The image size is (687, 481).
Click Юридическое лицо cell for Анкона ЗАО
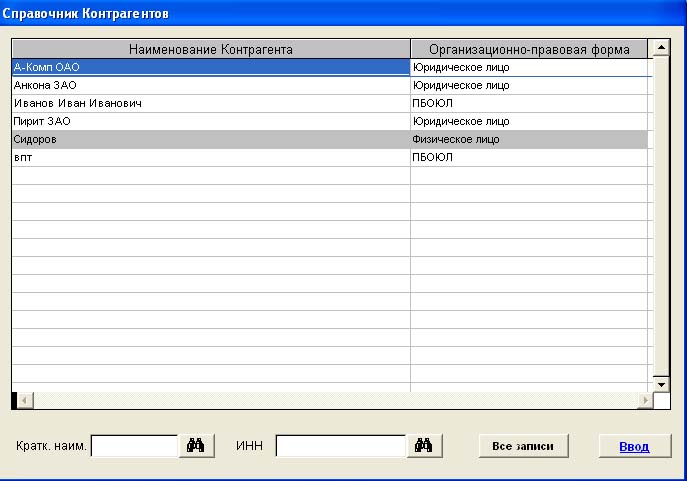point(529,85)
